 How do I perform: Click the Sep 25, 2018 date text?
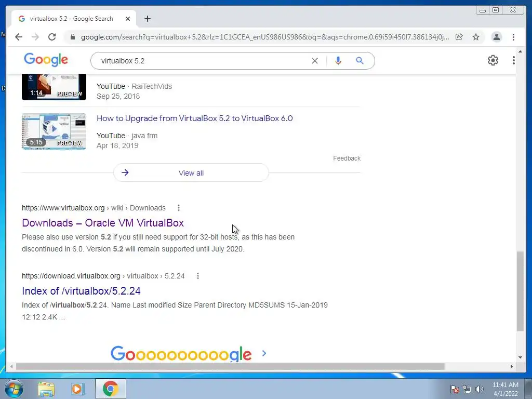point(118,96)
